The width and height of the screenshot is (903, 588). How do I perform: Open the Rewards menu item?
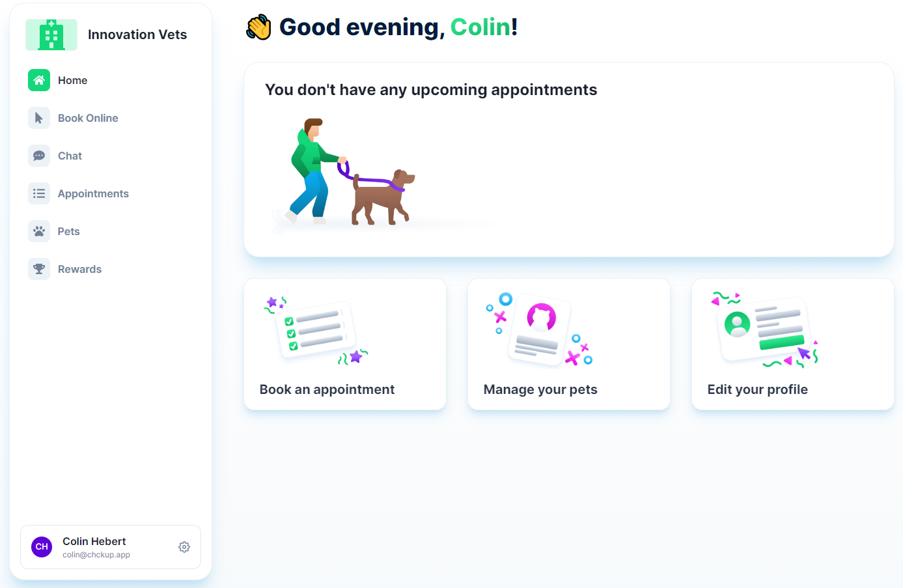point(79,269)
